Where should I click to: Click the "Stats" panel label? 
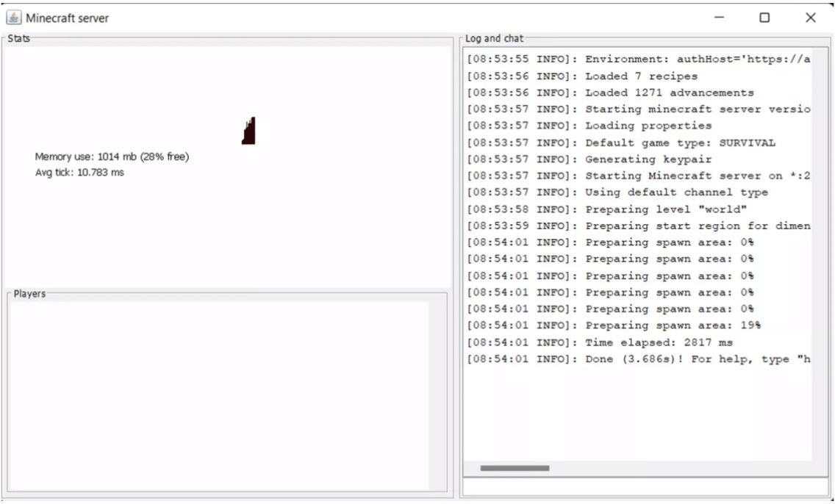point(18,38)
